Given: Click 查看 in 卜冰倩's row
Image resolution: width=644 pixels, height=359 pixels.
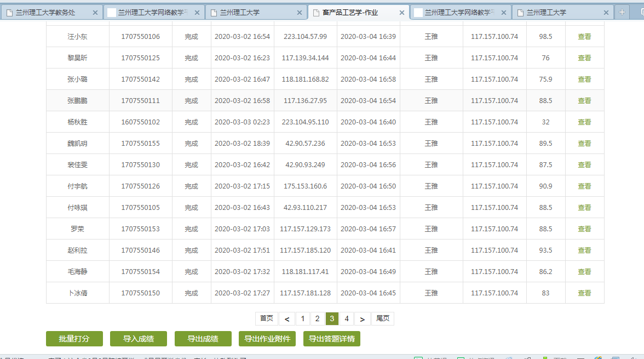Looking at the screenshot, I should (584, 293).
